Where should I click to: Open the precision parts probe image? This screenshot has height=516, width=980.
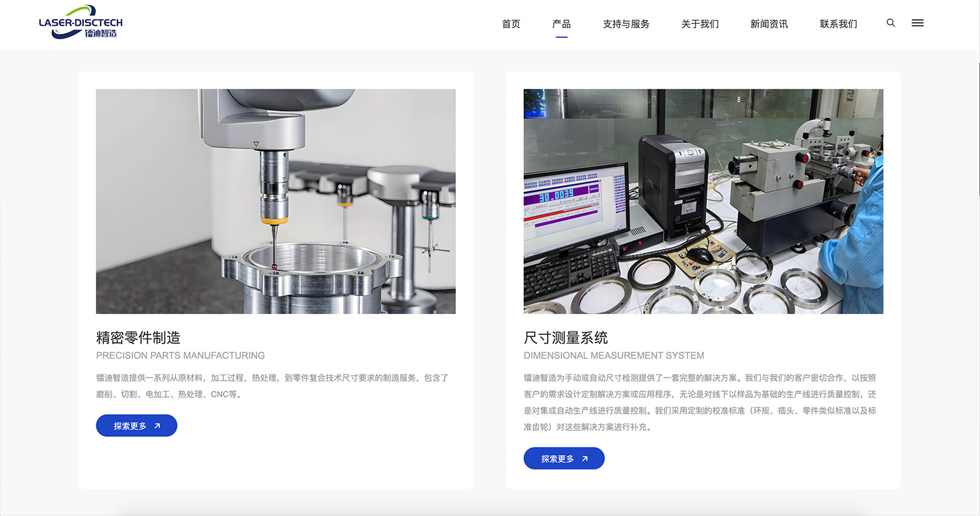pos(276,202)
